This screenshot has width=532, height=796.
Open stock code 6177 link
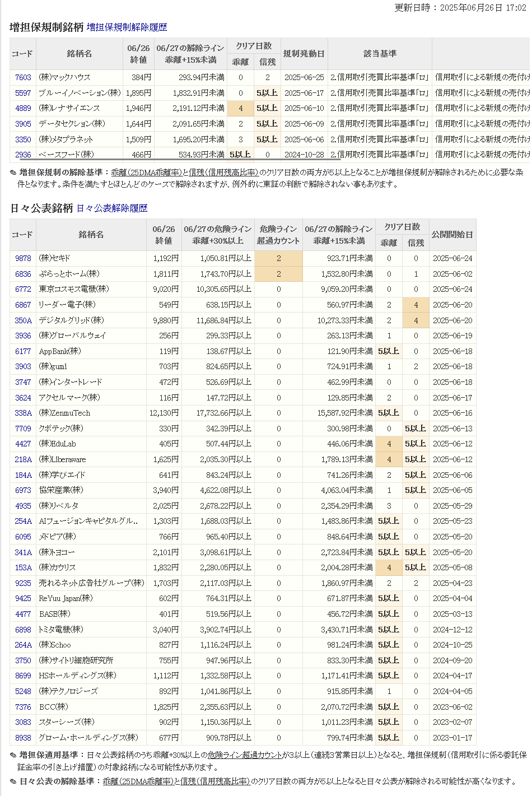point(23,351)
